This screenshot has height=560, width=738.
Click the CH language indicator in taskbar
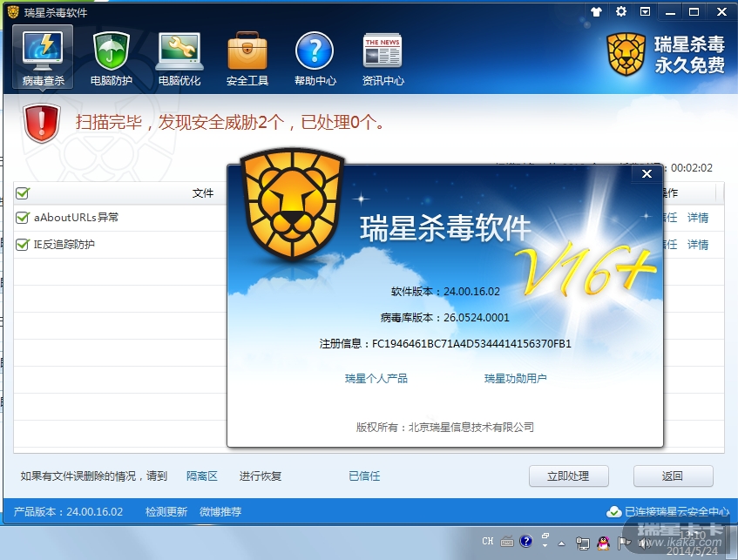tap(488, 541)
